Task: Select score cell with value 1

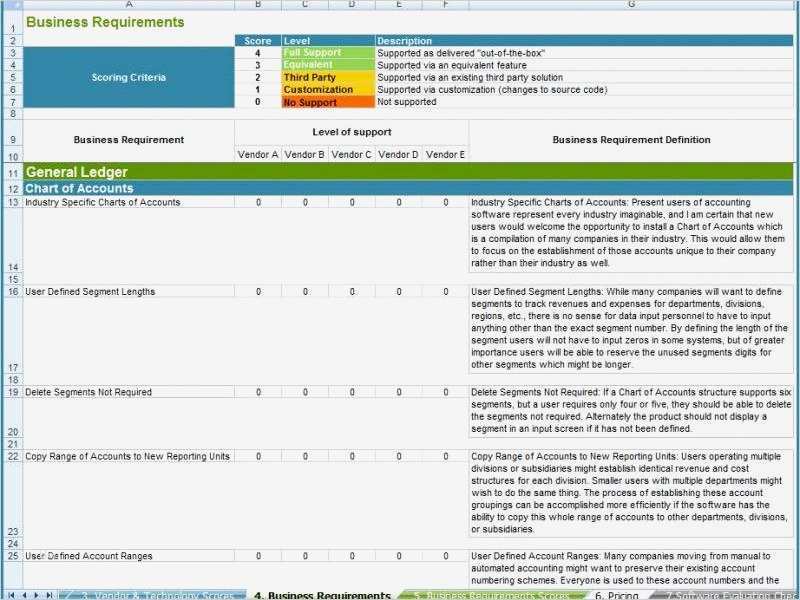Action: coord(258,90)
